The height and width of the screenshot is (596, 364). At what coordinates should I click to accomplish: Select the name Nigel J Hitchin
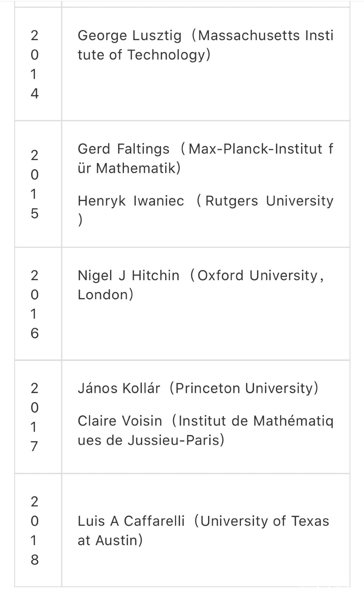click(x=128, y=276)
